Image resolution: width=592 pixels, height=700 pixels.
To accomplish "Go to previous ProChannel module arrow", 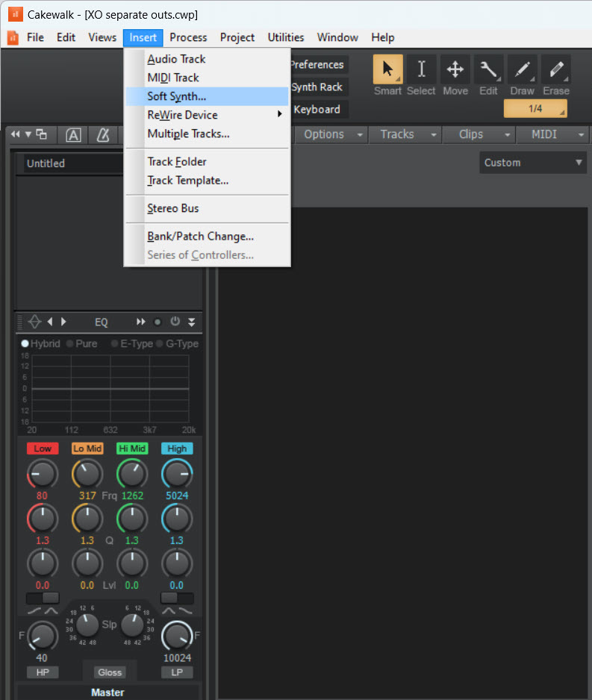I will click(50, 322).
